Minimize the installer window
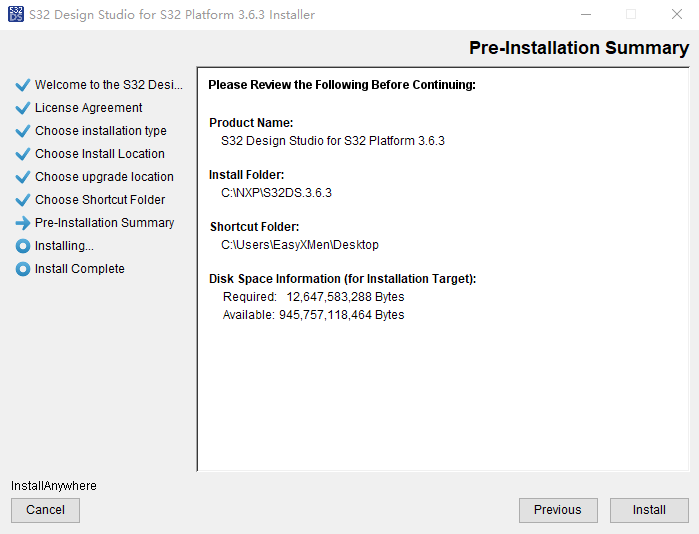This screenshot has height=534, width=699. 586,15
